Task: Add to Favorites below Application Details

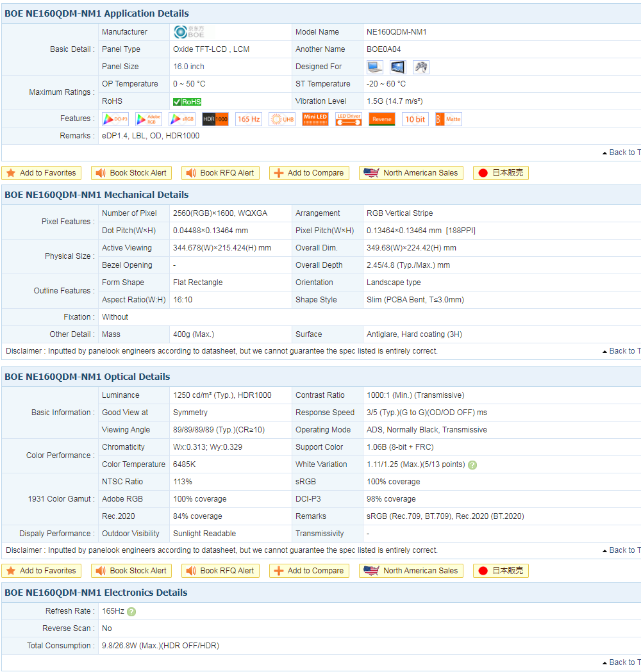Action: (42, 173)
